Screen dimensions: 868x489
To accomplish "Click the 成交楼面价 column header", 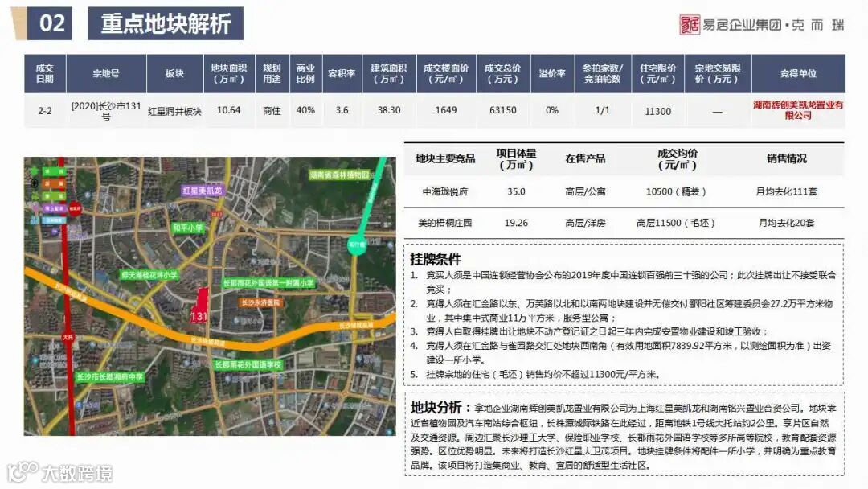I will click(445, 73).
